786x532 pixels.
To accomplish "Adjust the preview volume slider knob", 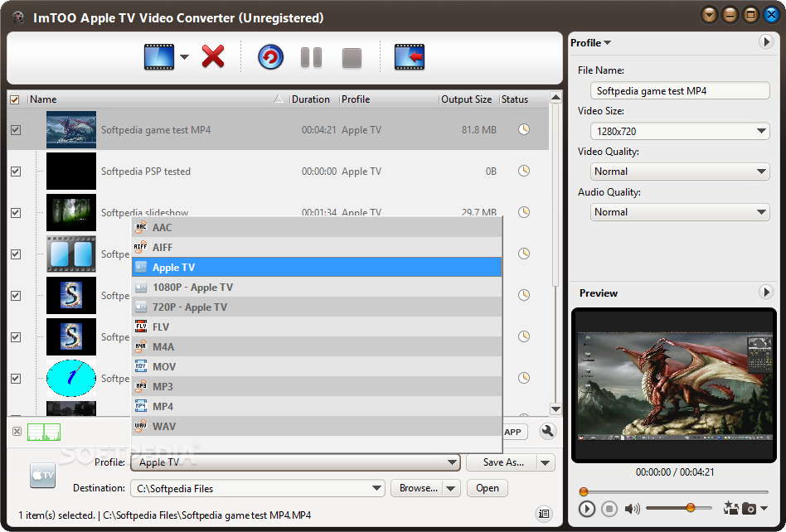I will pyautogui.click(x=691, y=508).
